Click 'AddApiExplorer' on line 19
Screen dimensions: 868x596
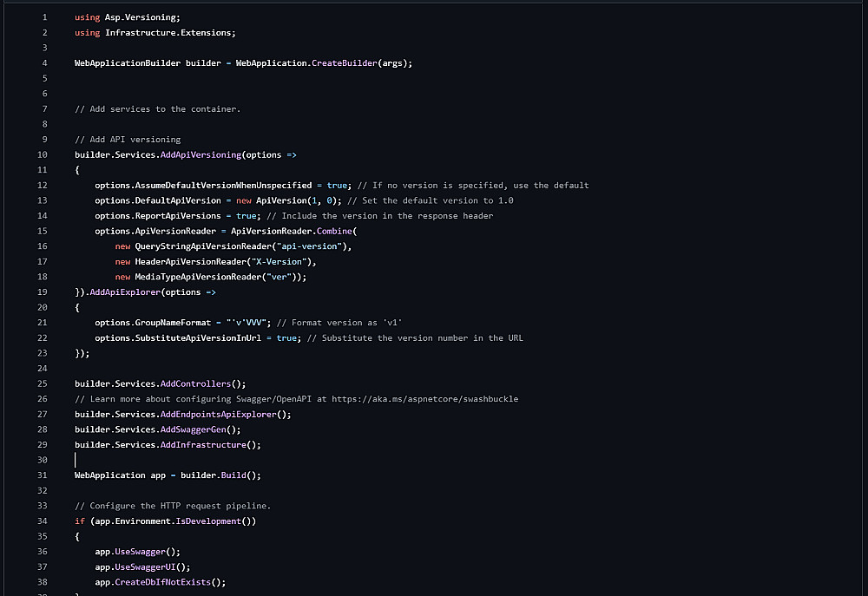tap(125, 291)
